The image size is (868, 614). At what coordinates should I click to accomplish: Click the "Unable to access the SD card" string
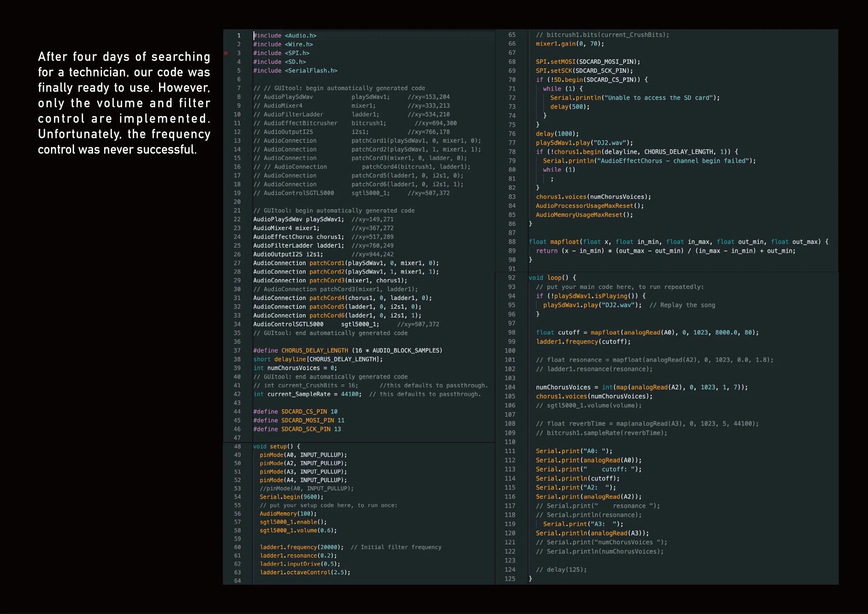pyautogui.click(x=659, y=98)
